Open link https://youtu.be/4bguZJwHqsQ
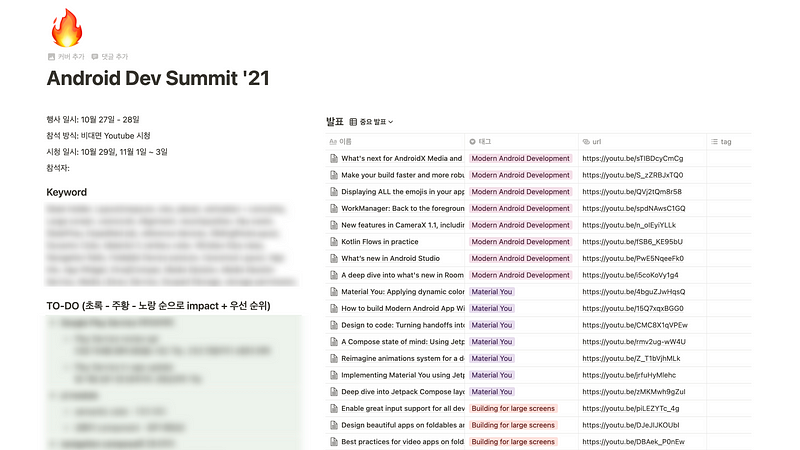Viewport: 800px width, 450px height. [x=634, y=292]
